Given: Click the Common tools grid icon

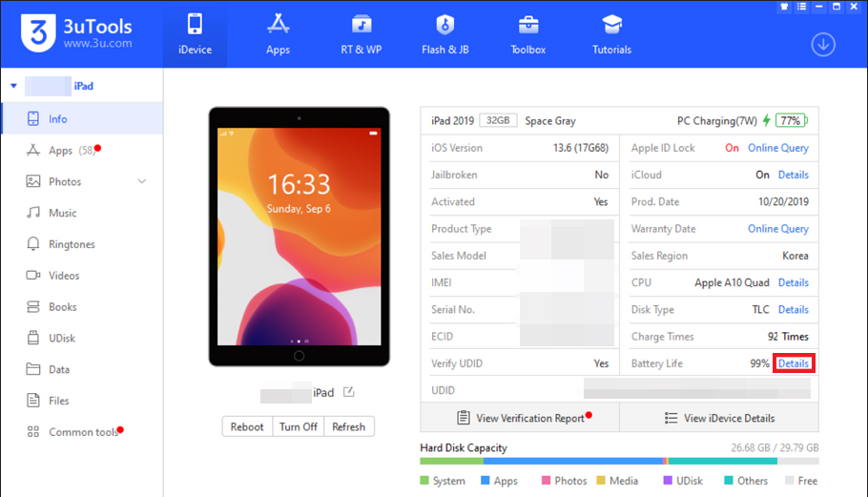Looking at the screenshot, I should coord(33,432).
